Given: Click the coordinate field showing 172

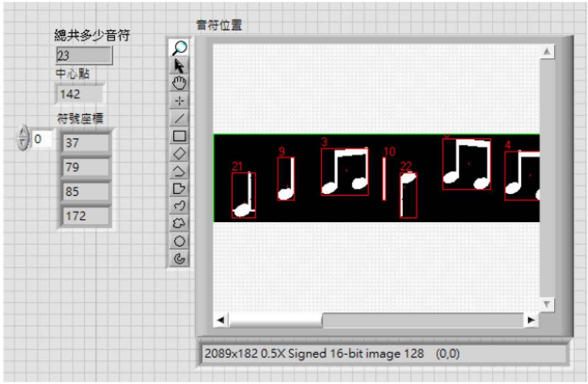Looking at the screenshot, I should (85, 216).
